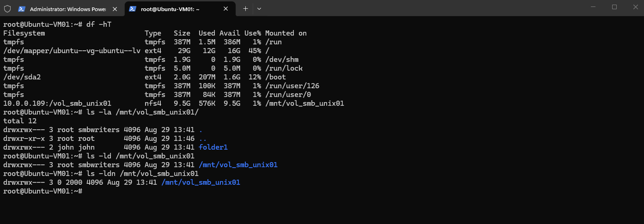Click the blue "folder1" directory name

[213, 147]
